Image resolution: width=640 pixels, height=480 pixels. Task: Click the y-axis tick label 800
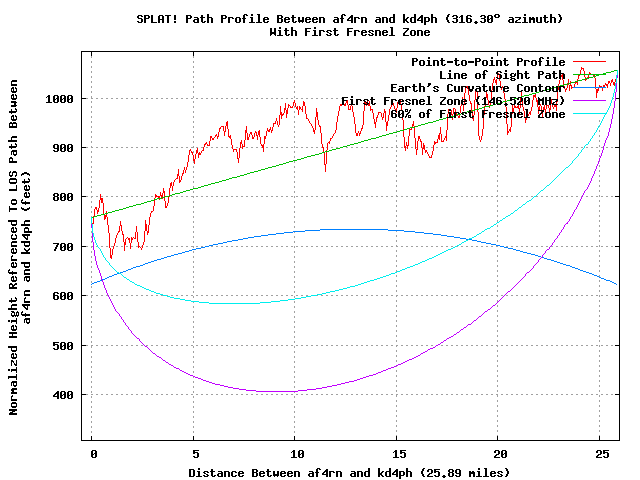63,197
